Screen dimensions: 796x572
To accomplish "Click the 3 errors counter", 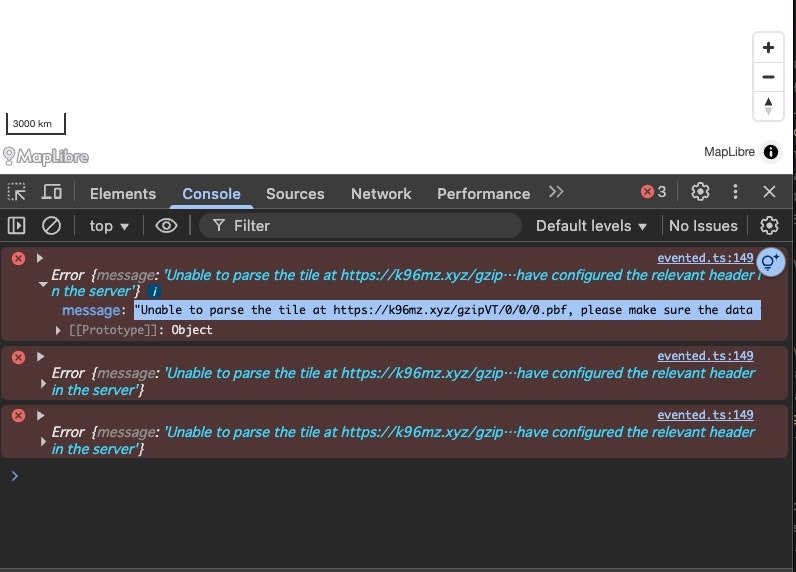I will (654, 192).
